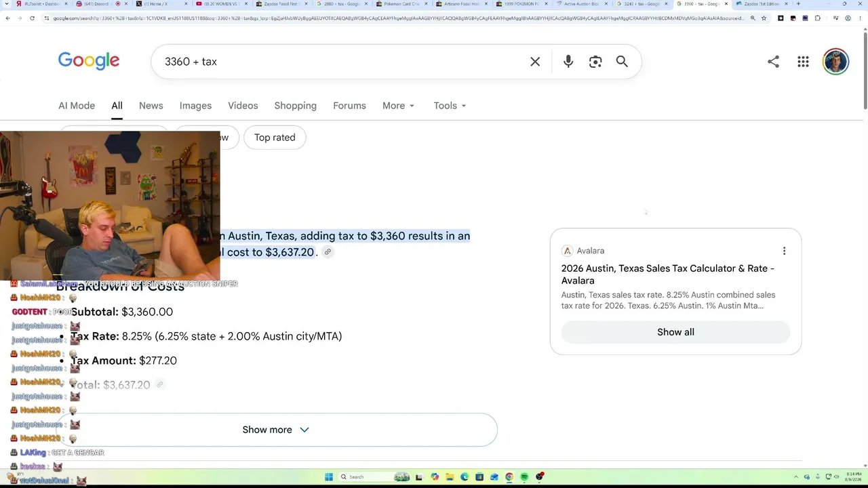Reload the current page

tap(32, 18)
